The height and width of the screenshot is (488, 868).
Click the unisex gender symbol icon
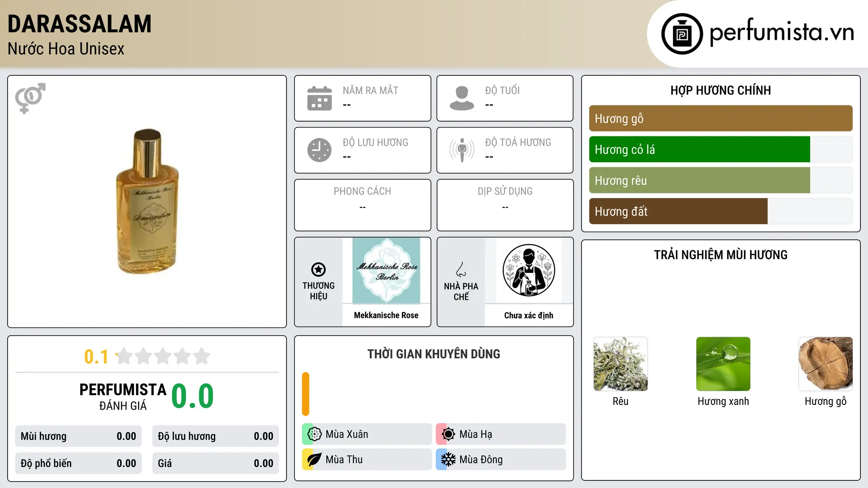[x=30, y=98]
